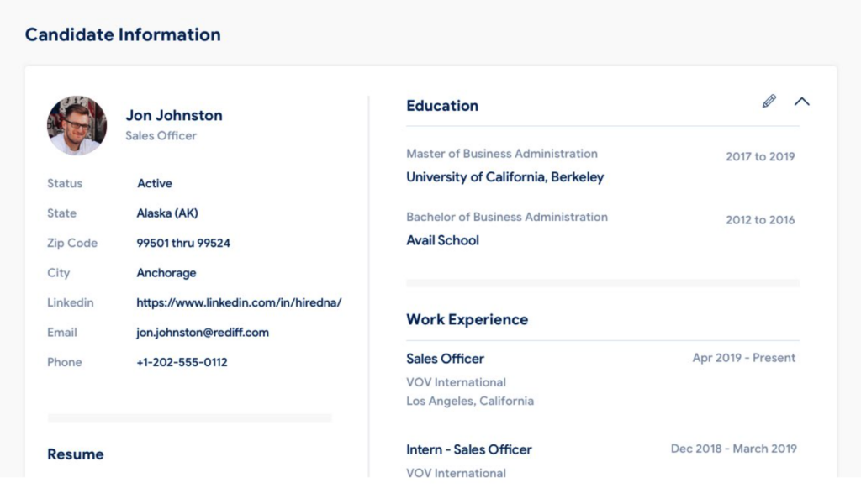Click the Apr 2019 - Present dates
The width and height of the screenshot is (861, 504).
743,358
